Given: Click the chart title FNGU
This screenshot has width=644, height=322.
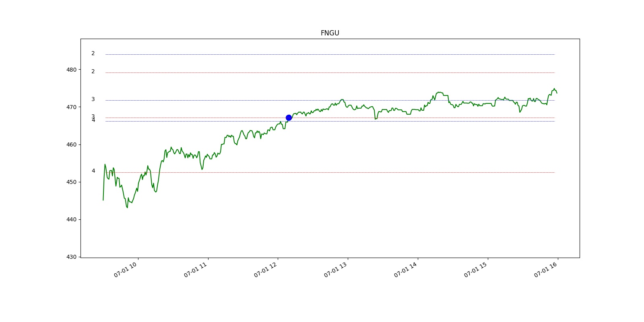Looking at the screenshot, I should pyautogui.click(x=330, y=33).
